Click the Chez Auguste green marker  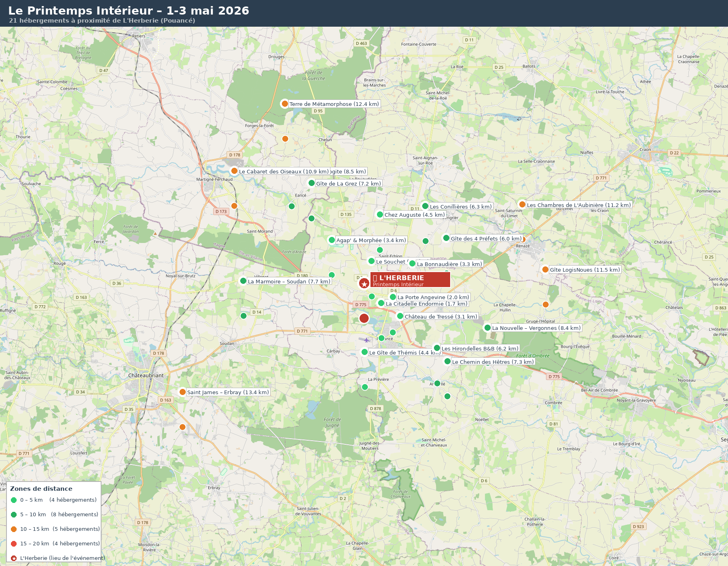coord(380,215)
